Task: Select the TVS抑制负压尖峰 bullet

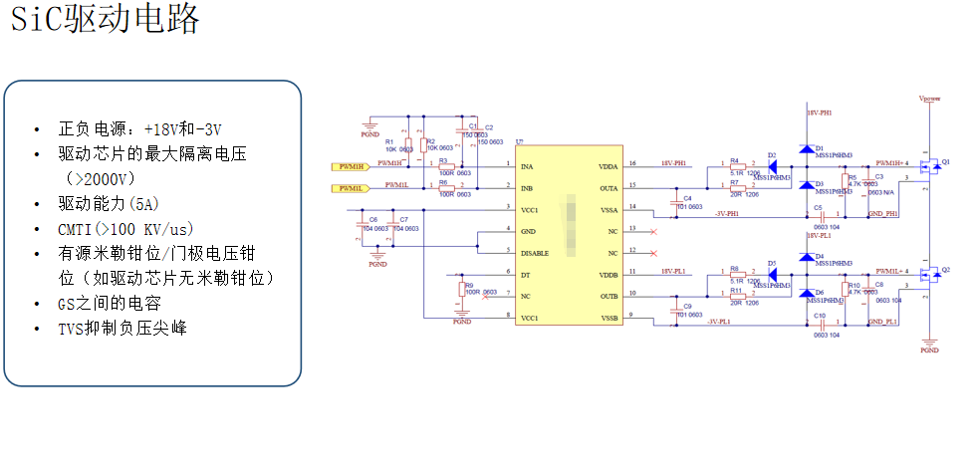Action: click(122, 328)
